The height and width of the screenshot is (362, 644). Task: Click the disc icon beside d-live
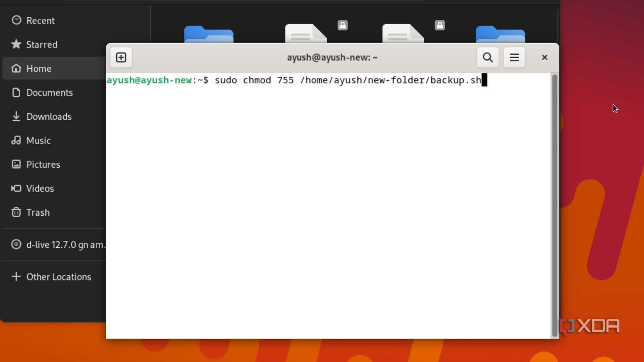point(16,245)
